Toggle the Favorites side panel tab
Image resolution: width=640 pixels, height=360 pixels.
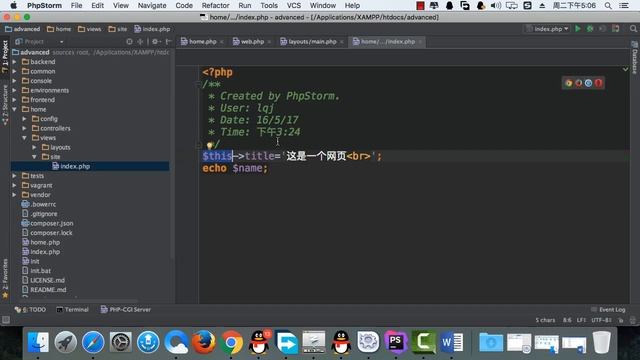pos(5,278)
